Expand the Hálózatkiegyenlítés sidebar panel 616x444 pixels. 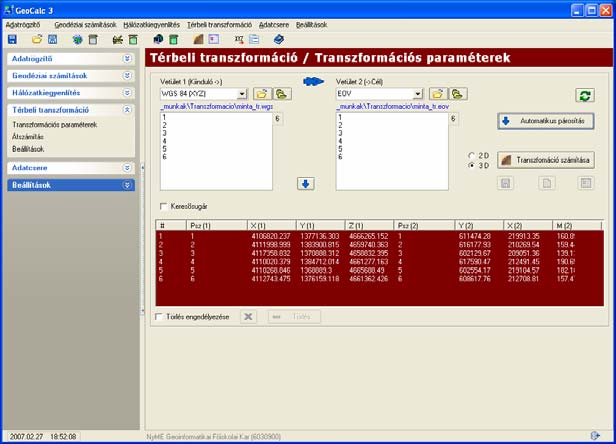tap(127, 93)
